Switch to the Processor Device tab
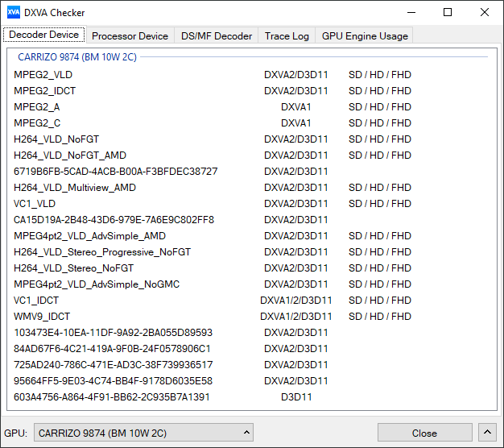This screenshot has width=504, height=448. 130,35
